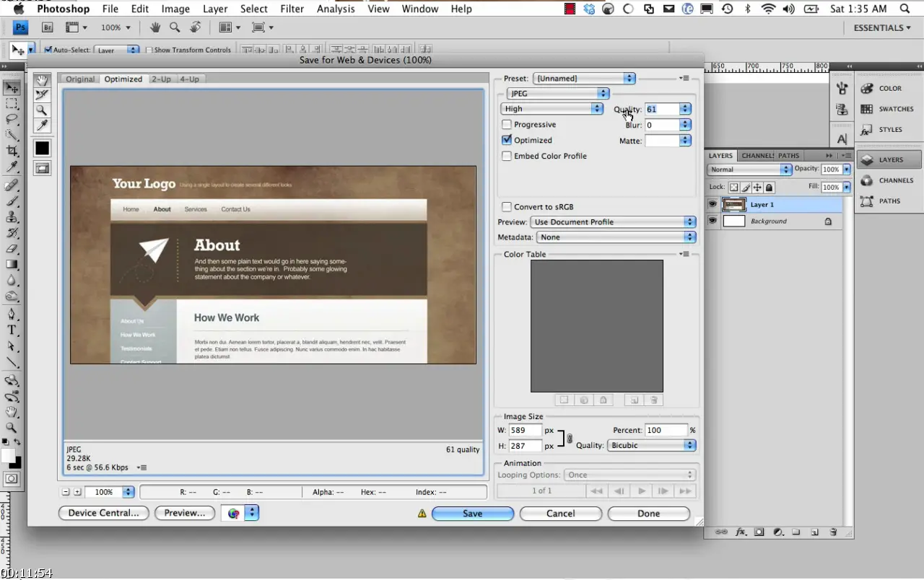Toggle slices visibility icon
The image size is (924, 580).
tap(43, 168)
